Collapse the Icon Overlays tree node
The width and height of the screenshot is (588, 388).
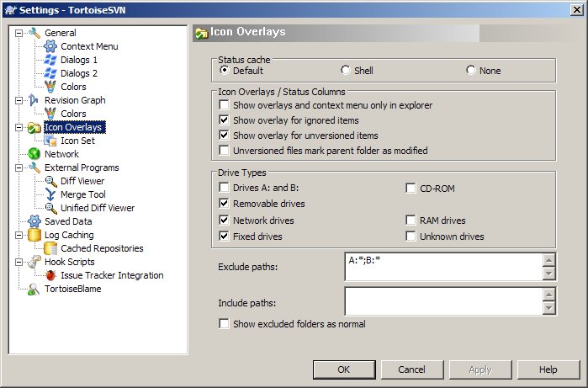click(x=19, y=128)
